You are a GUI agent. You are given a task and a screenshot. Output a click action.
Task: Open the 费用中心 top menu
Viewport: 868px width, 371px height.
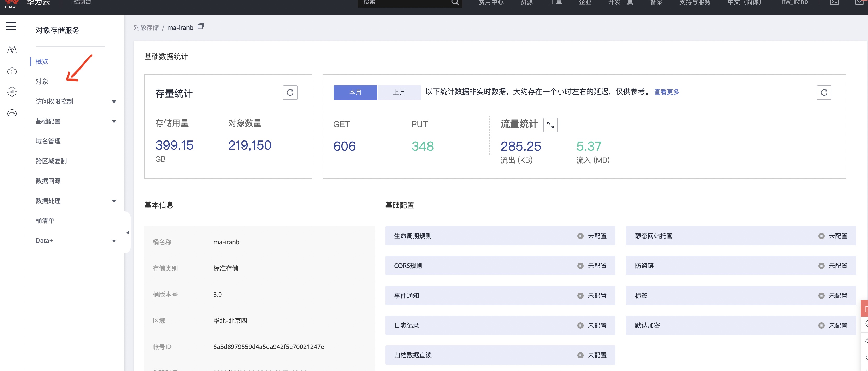(491, 2)
